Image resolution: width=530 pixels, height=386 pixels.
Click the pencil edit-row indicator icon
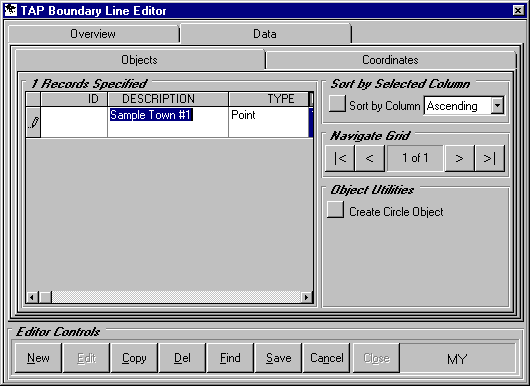pos(33,122)
